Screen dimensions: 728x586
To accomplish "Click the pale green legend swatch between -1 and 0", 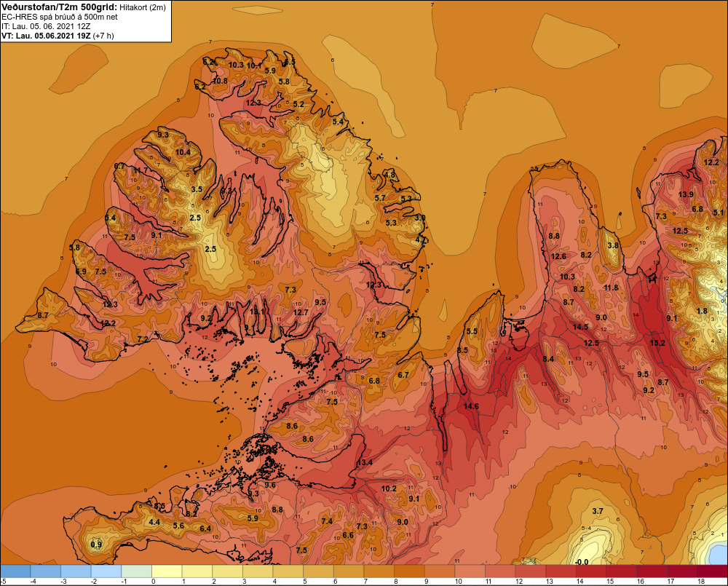I will point(137,571).
